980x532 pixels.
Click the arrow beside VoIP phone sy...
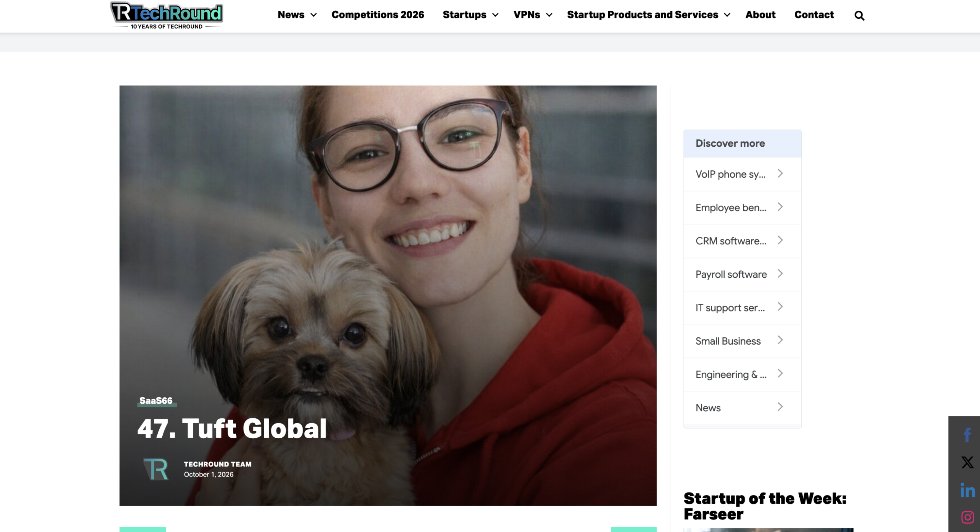tap(780, 174)
